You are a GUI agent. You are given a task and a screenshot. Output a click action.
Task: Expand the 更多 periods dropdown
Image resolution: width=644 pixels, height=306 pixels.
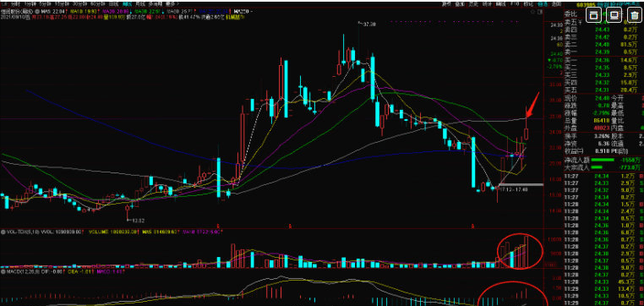[172, 3]
